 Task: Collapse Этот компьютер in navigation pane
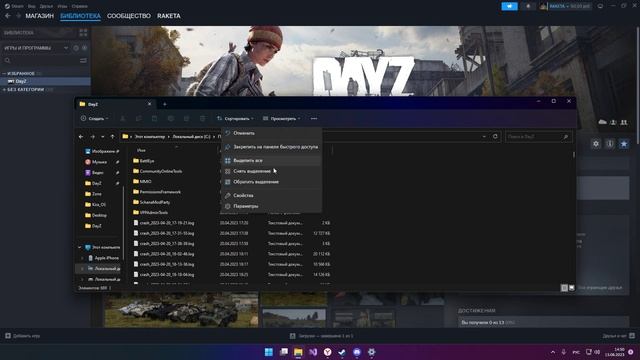[80, 247]
